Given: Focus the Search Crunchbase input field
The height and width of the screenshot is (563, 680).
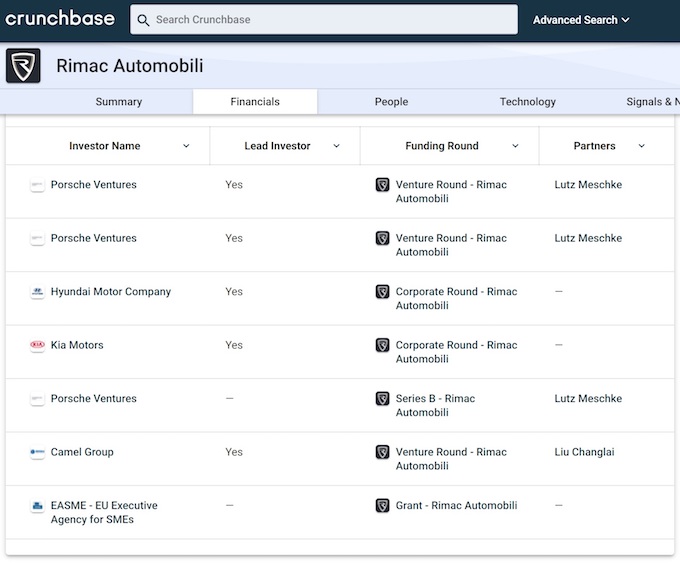Looking at the screenshot, I should pyautogui.click(x=330, y=20).
